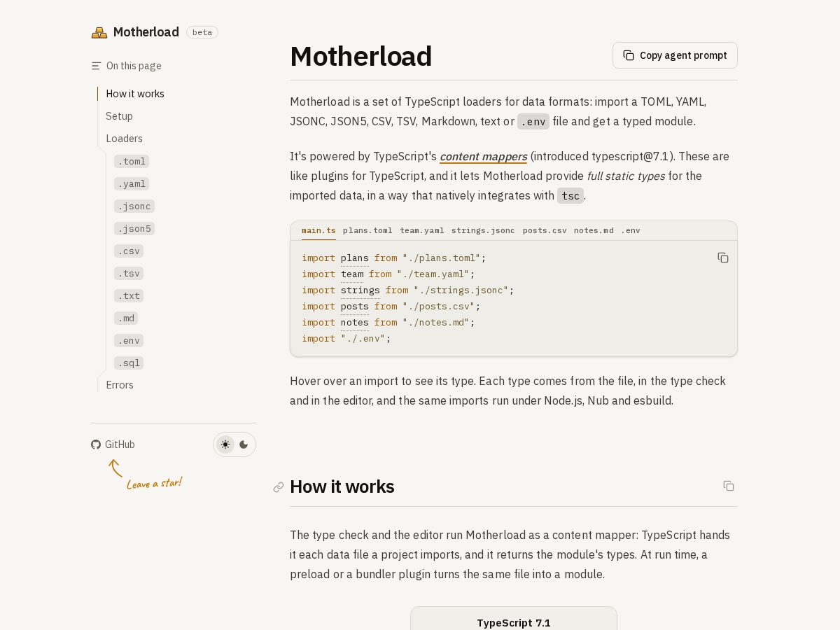The width and height of the screenshot is (840, 630).
Task: Jump to .txt loader in sidebar
Action: 129,295
